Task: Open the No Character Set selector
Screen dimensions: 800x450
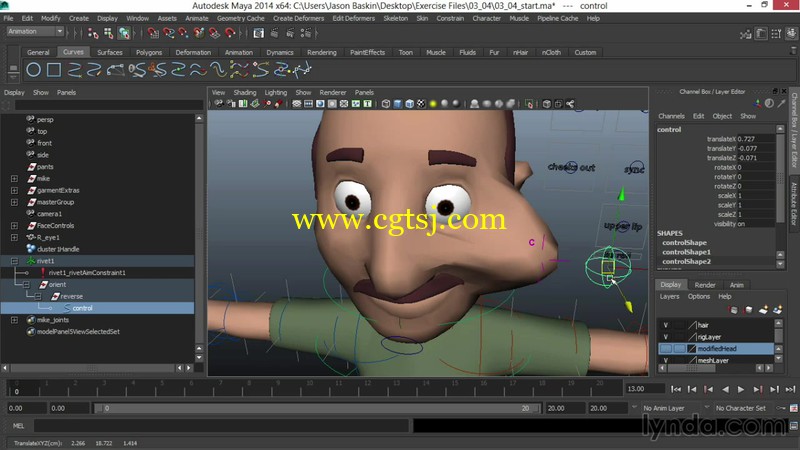Action: coord(741,408)
